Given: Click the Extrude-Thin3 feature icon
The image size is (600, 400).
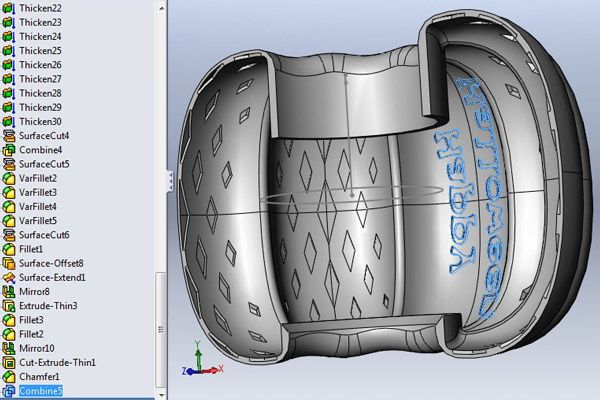Looking at the screenshot, I should (8, 305).
